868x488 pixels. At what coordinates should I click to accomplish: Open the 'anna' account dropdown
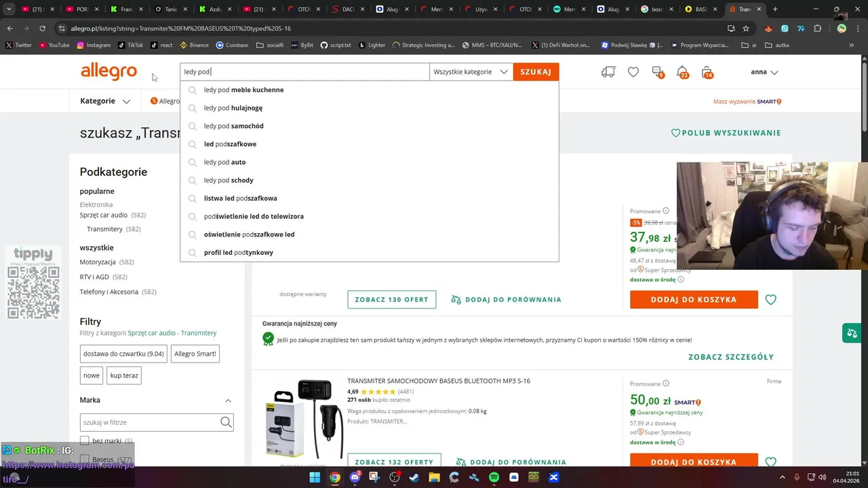[764, 72]
